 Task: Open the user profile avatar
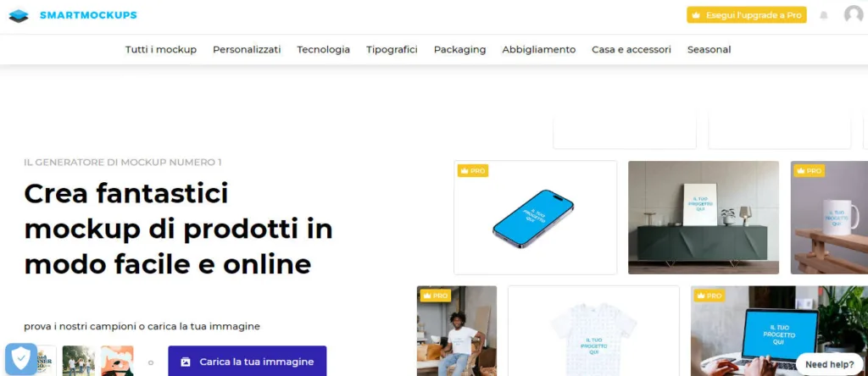854,14
